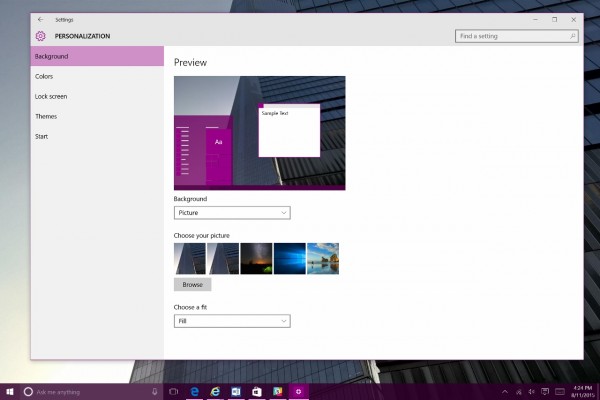
Task: Close the Settings window
Action: 574,20
